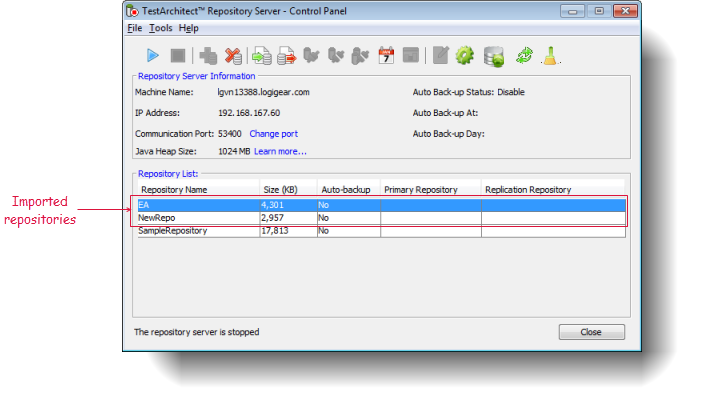
Task: Open the File menu
Action: (134, 28)
